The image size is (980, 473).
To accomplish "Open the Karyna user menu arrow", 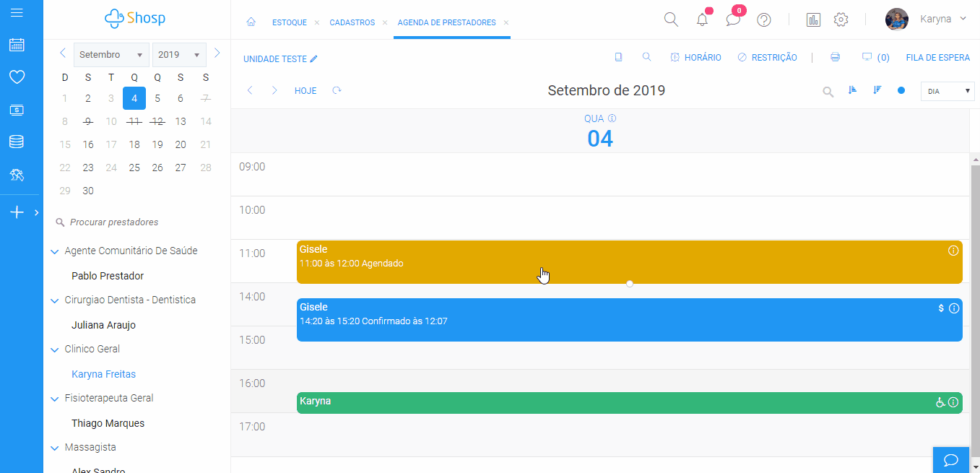I will (963, 19).
